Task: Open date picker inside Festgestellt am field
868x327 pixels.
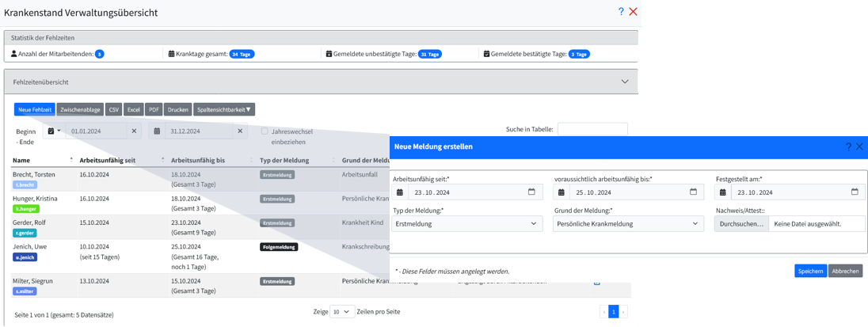Action: 855,192
